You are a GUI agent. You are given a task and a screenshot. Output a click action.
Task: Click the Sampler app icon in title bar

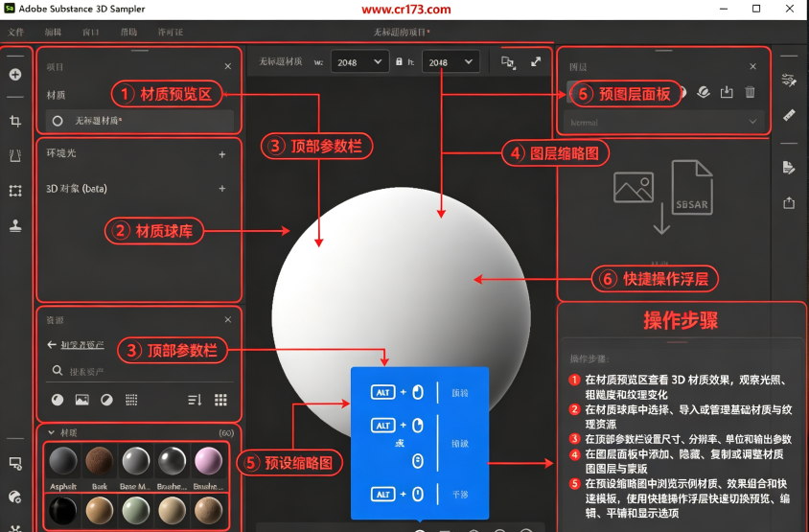point(10,9)
